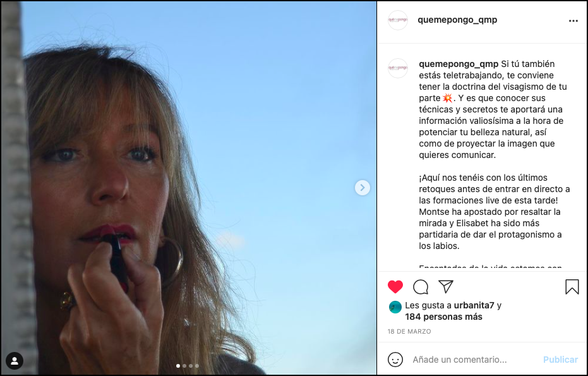Viewport: 588px width, 376px height.
Task: Click the caption's quemepongo_qmp username
Action: pos(458,64)
